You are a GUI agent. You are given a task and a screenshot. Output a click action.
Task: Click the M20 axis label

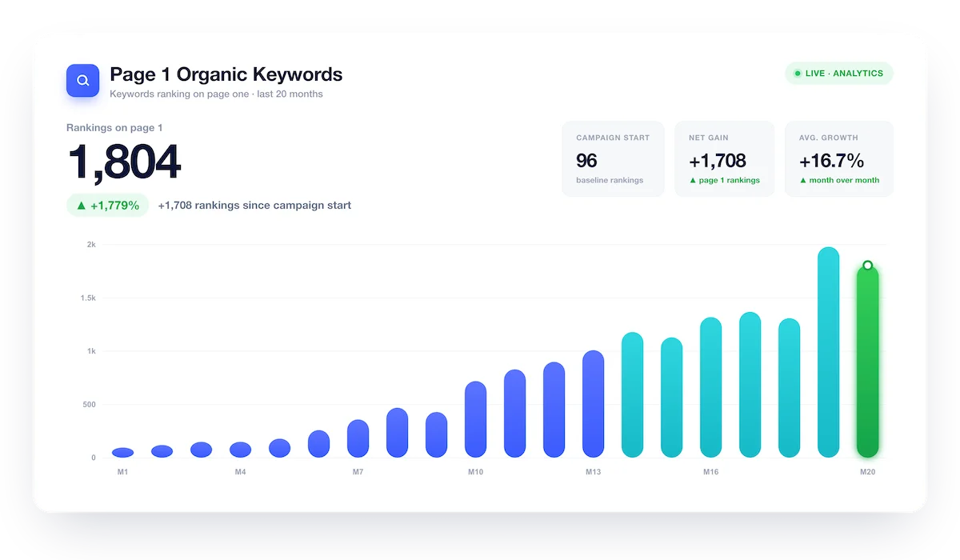(868, 472)
